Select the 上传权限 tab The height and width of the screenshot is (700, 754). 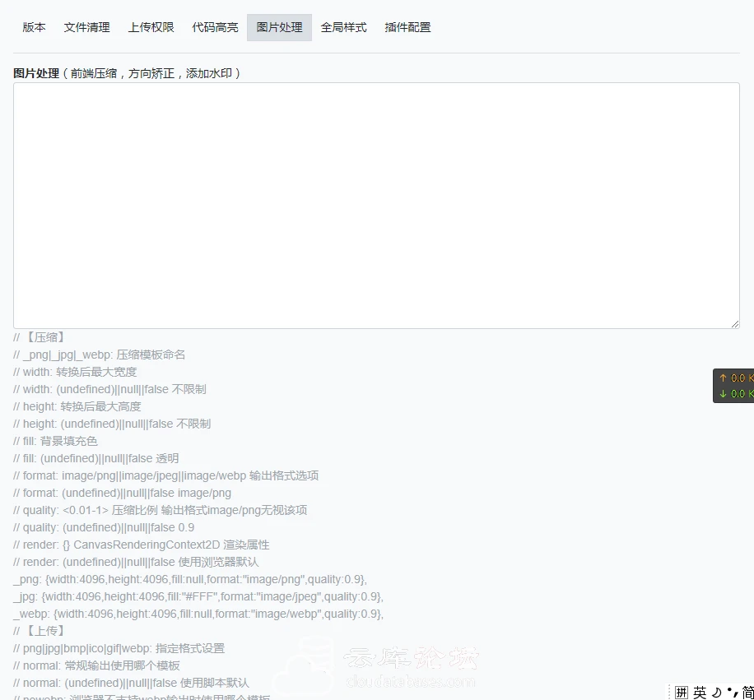(151, 27)
